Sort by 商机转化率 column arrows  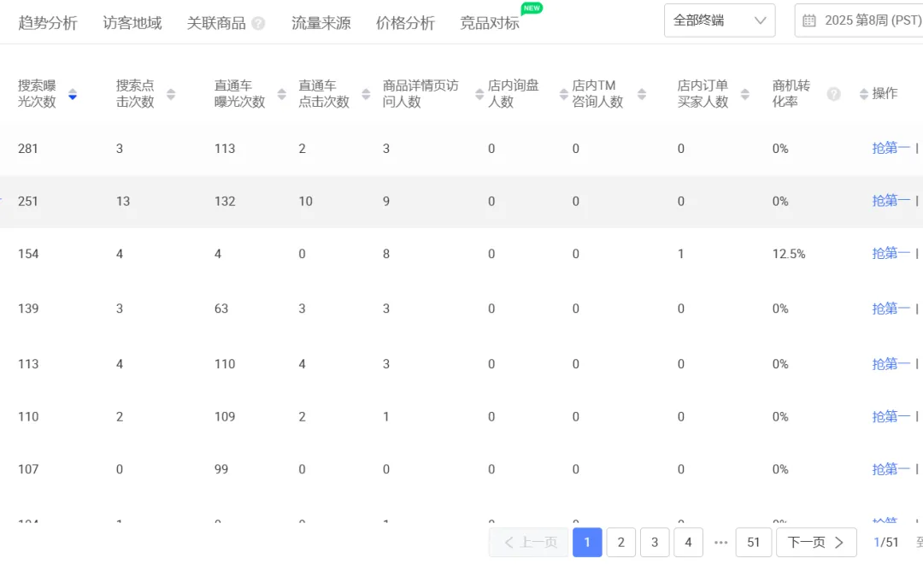click(x=863, y=94)
